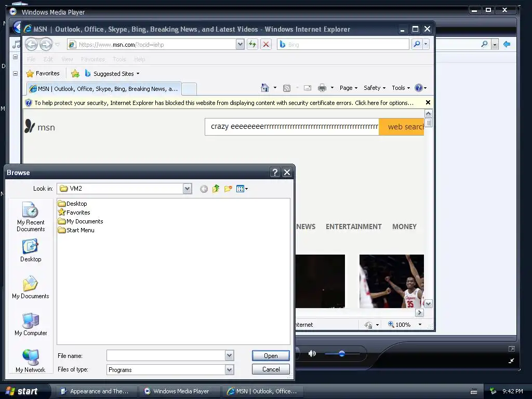Switch to Windows Media Player taskbar item
The height and width of the screenshot is (399, 532).
coord(180,391)
